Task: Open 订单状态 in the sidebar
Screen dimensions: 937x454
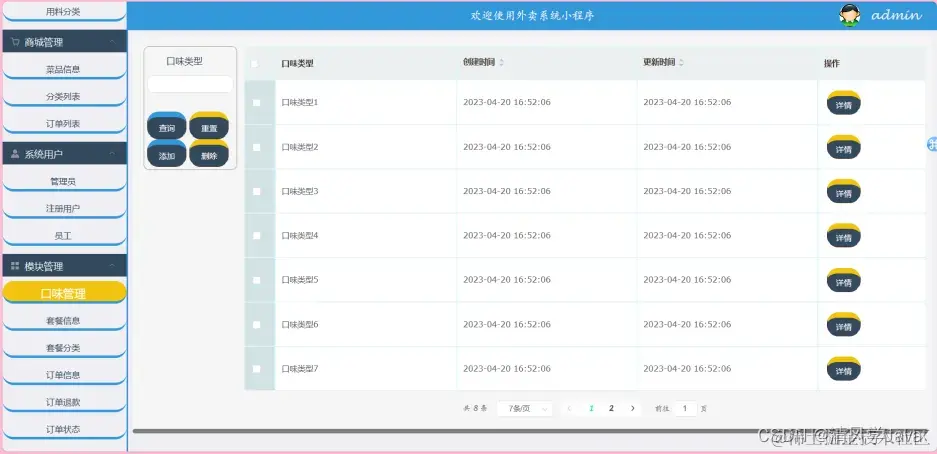Action: 64,429
